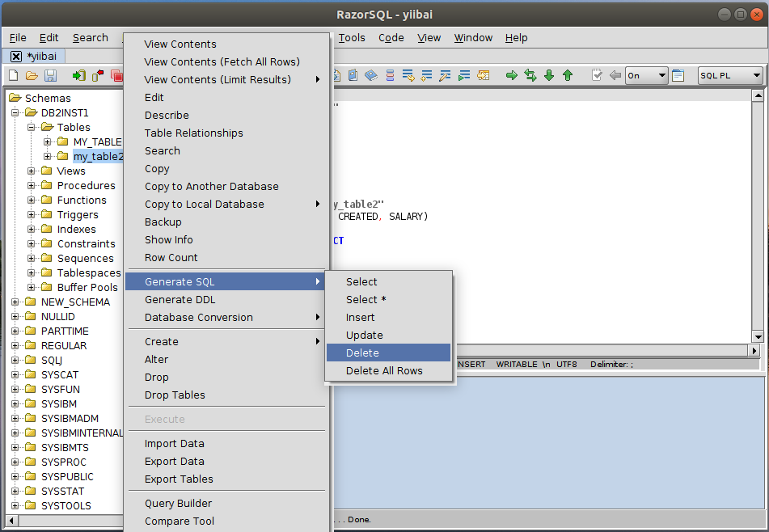Open the Help menu
The image size is (769, 532).
tap(516, 37)
